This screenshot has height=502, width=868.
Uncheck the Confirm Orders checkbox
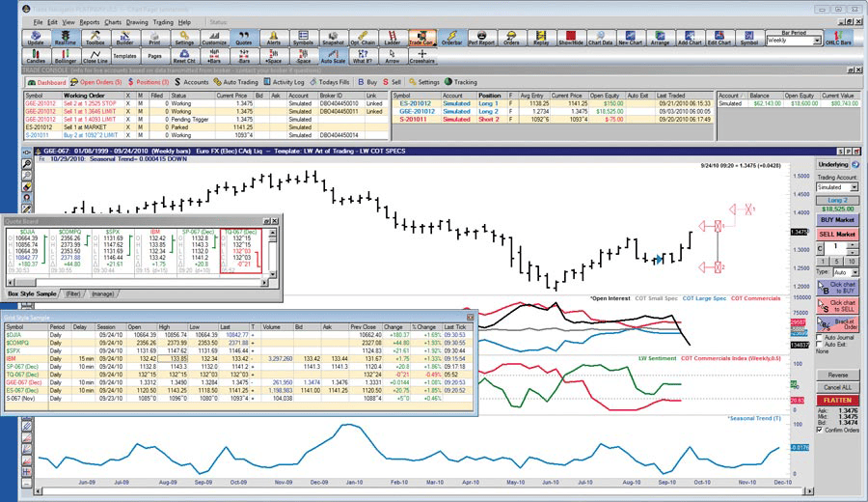click(820, 430)
